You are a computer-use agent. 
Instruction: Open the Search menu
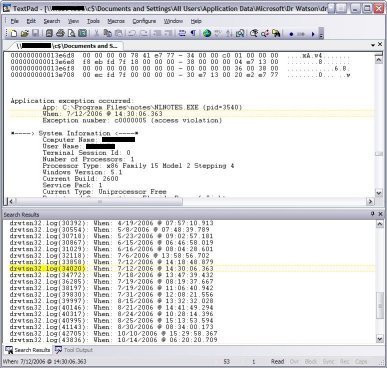[52, 21]
